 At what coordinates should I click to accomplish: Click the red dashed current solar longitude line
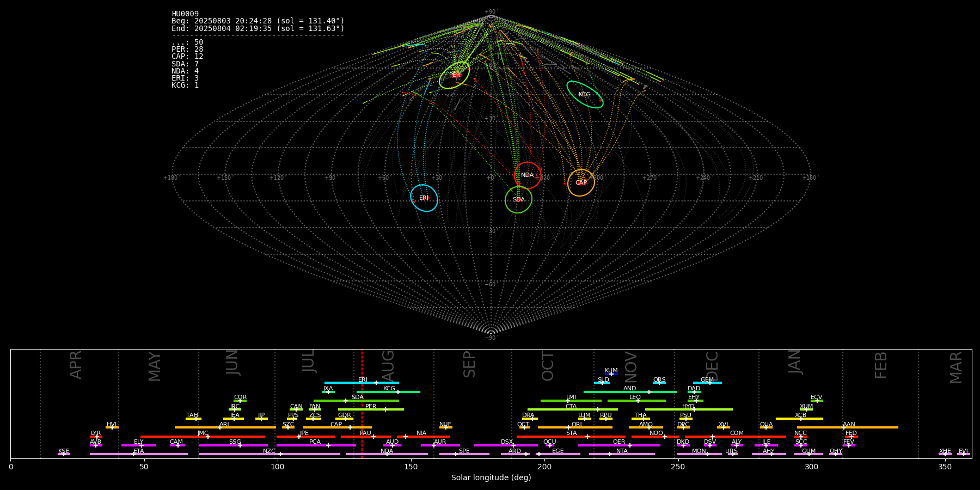point(362,403)
